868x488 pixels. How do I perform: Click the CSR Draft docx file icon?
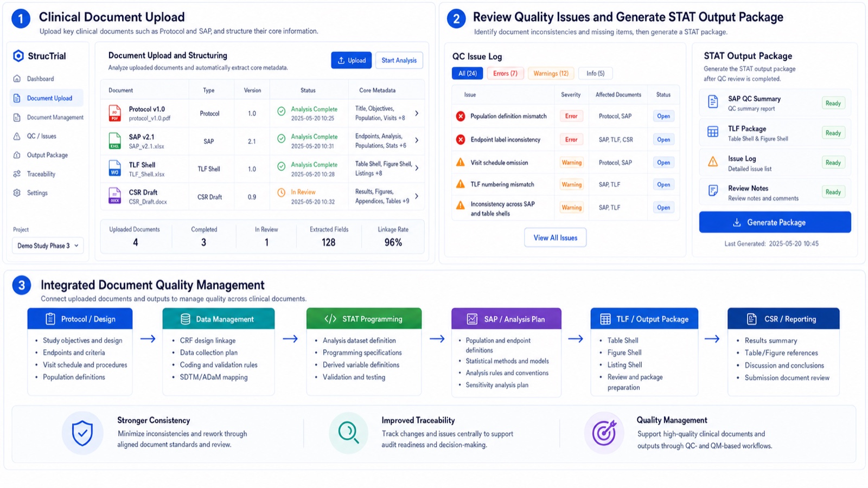pyautogui.click(x=115, y=196)
